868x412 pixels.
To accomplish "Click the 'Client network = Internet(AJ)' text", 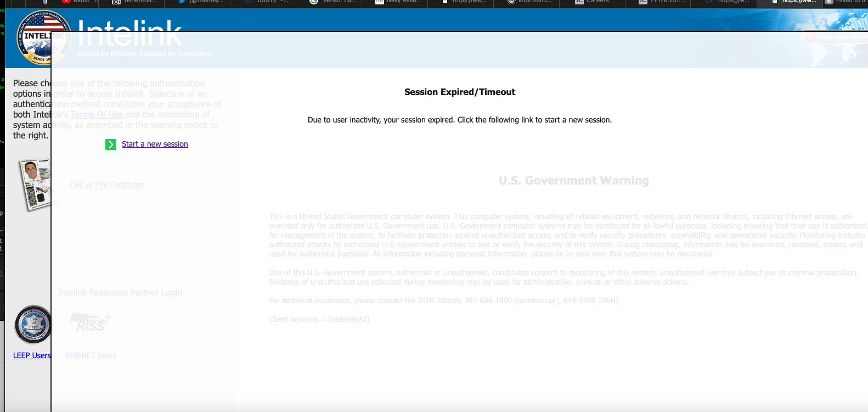I will 319,319.
